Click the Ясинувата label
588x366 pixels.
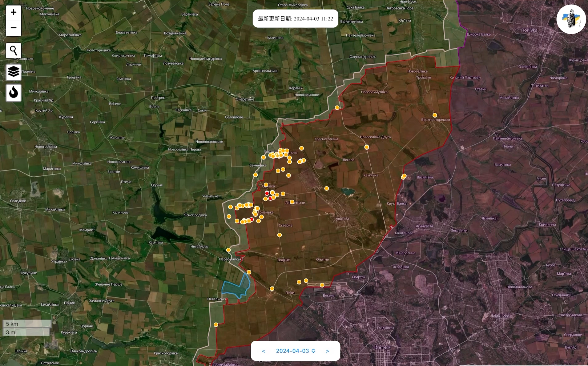click(424, 226)
